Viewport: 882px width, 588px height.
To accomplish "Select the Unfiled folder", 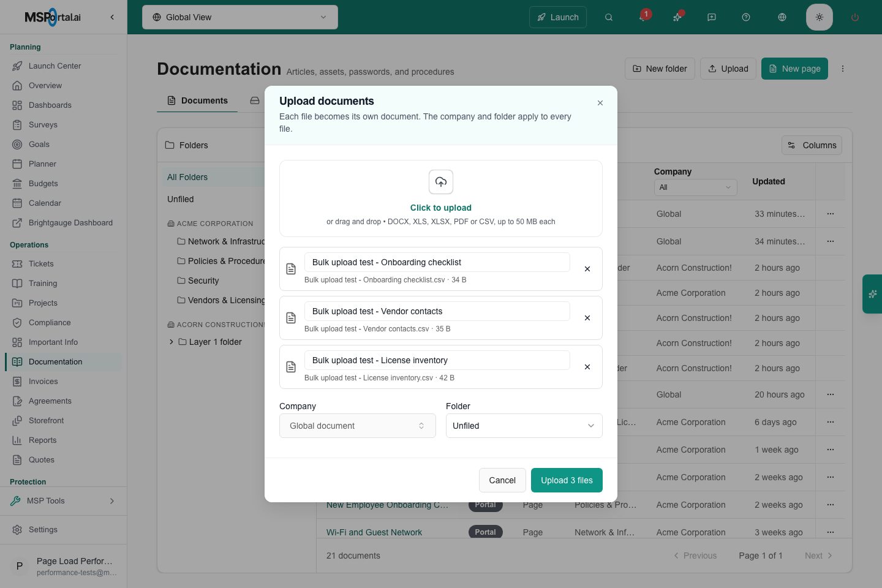I will [180, 199].
